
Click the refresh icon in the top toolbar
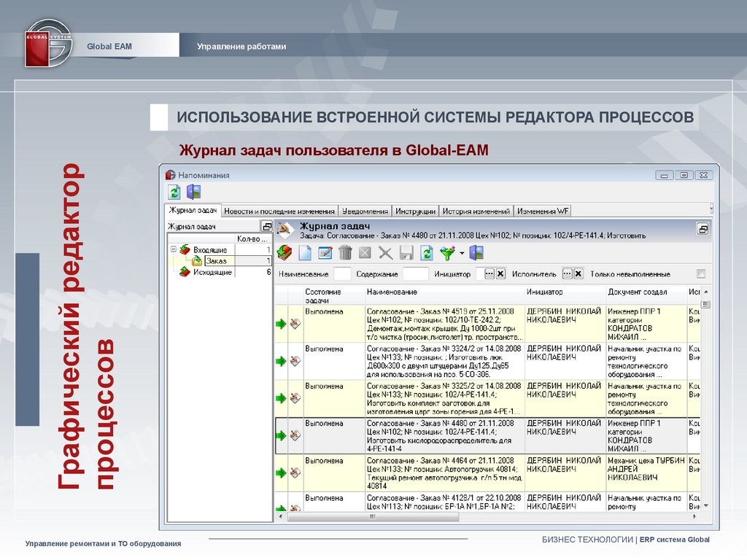174,192
